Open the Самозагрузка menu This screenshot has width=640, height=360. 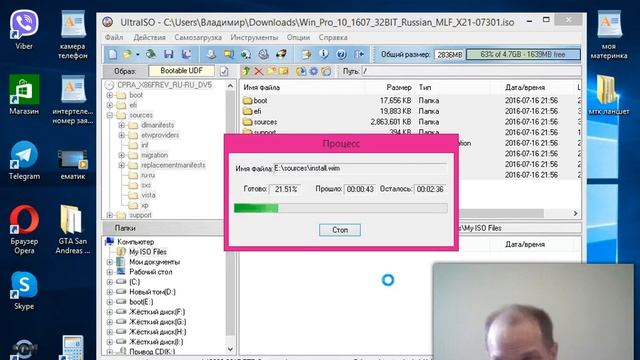[198, 37]
